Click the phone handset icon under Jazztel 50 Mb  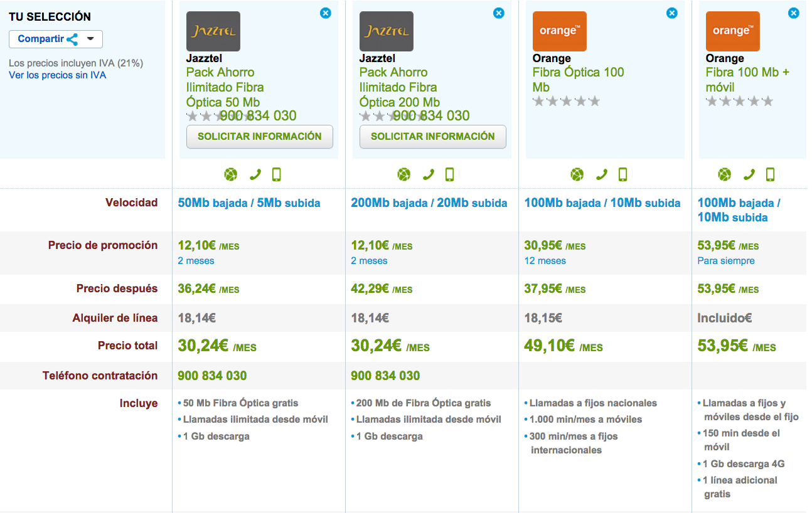tap(255, 174)
